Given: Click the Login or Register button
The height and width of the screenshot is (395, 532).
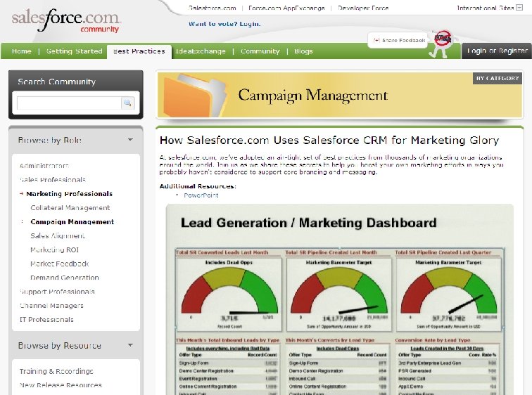Looking at the screenshot, I should pyautogui.click(x=497, y=51).
